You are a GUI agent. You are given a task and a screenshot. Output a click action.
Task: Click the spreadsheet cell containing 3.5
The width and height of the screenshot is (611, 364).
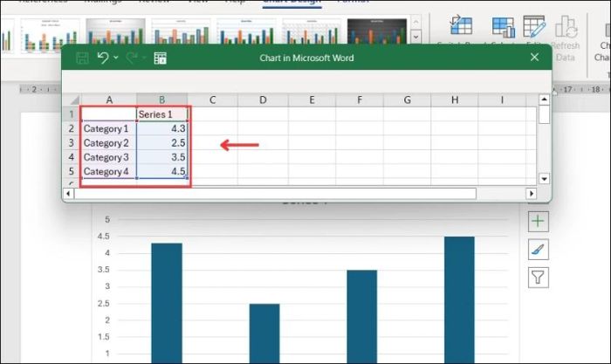(x=162, y=157)
